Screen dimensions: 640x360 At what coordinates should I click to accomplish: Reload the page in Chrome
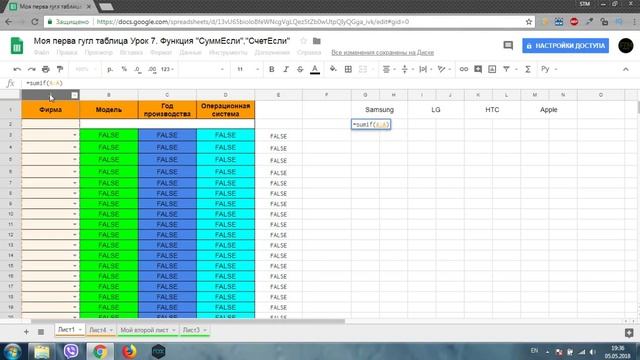coord(35,22)
